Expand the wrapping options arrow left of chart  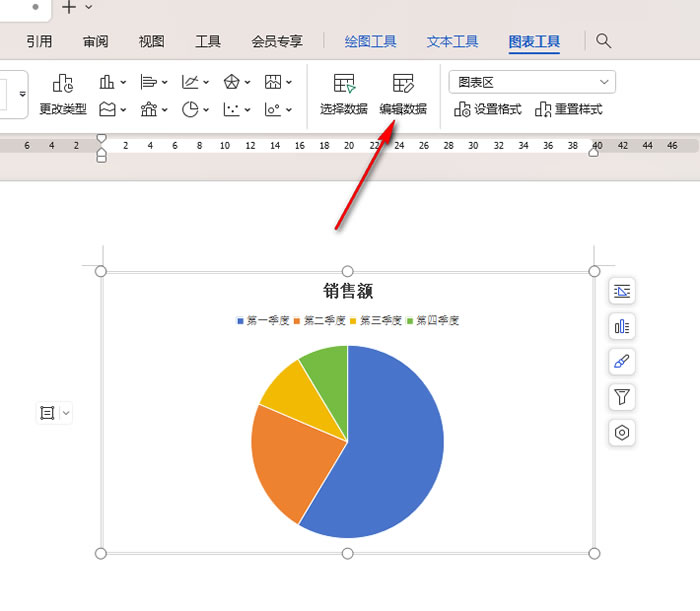click(66, 413)
